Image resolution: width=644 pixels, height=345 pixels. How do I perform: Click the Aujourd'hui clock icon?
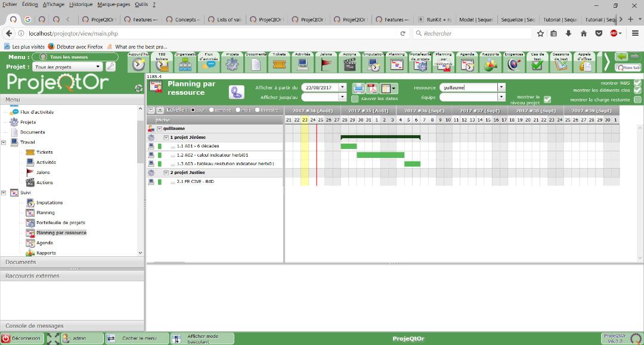click(x=139, y=64)
